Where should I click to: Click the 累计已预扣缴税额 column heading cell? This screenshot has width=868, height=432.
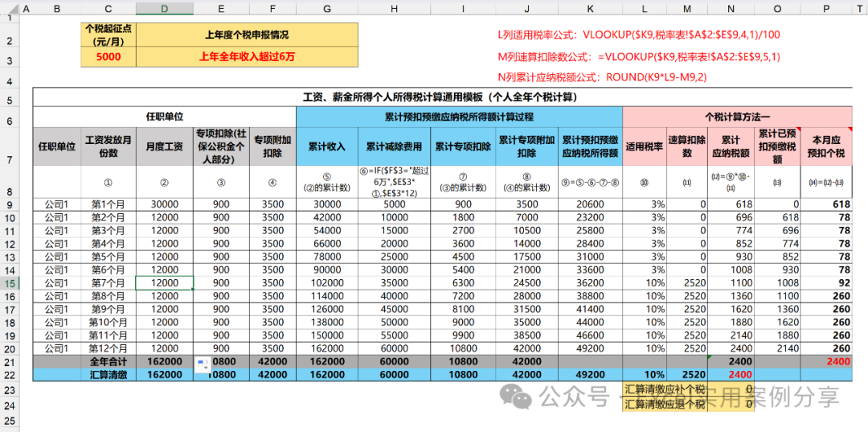[x=777, y=146]
